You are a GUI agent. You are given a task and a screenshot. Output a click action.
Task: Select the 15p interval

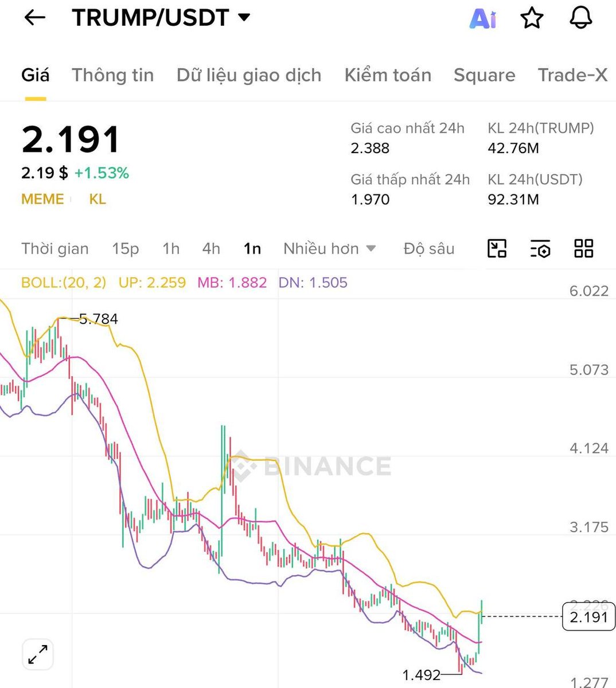126,248
